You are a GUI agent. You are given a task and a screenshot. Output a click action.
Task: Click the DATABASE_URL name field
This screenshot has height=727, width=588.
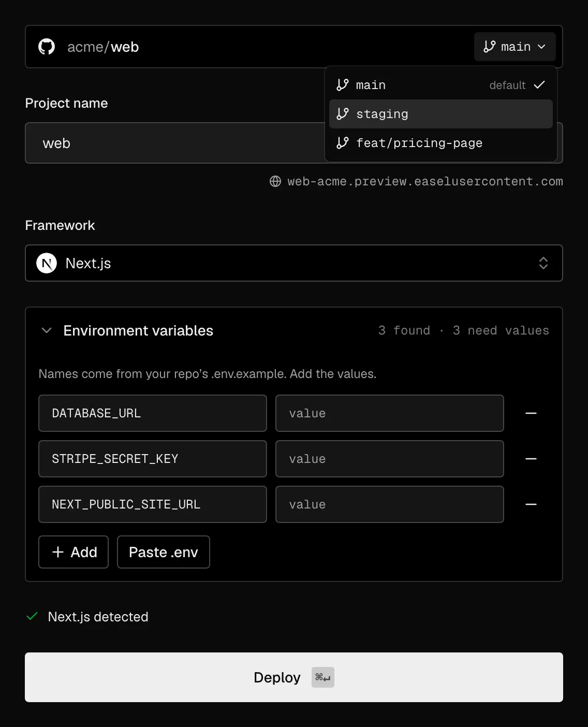(153, 413)
